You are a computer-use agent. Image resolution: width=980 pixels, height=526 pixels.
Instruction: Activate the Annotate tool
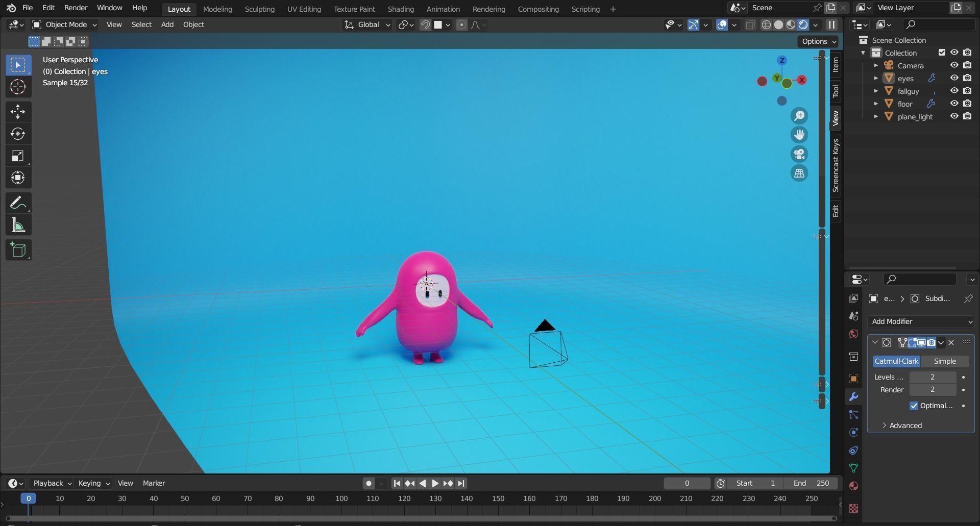coord(18,203)
